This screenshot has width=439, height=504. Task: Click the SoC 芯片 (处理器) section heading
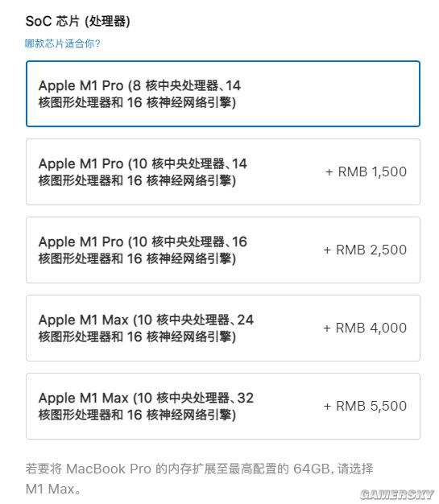pos(78,21)
